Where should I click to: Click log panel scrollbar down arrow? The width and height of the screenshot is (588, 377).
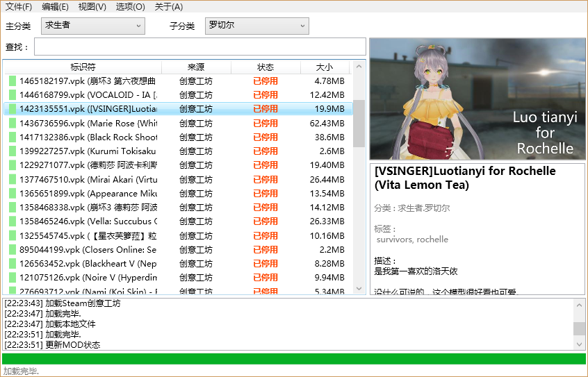click(x=580, y=344)
